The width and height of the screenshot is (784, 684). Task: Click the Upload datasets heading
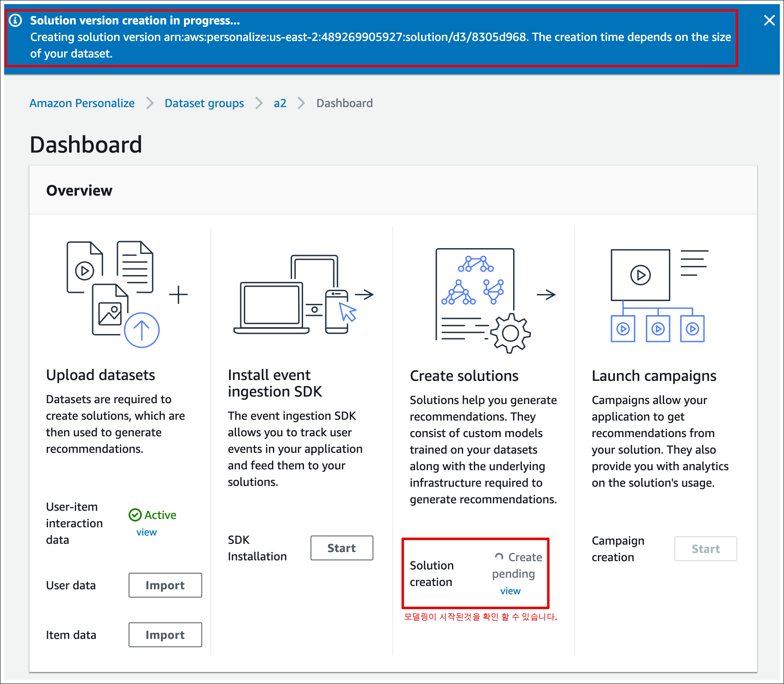[x=100, y=375]
